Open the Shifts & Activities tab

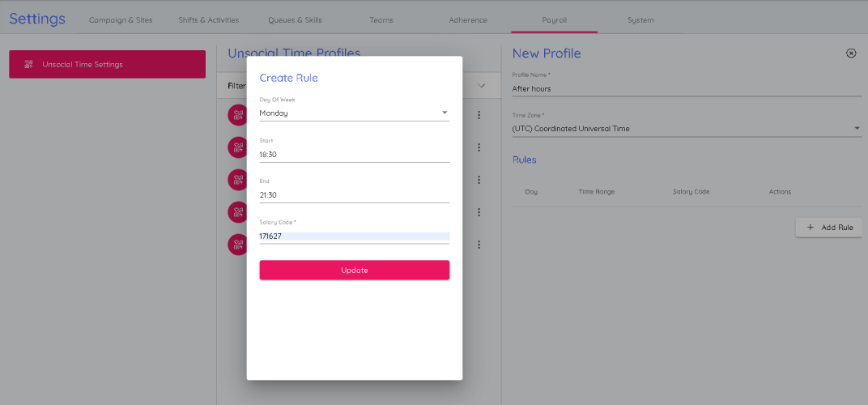[210, 20]
